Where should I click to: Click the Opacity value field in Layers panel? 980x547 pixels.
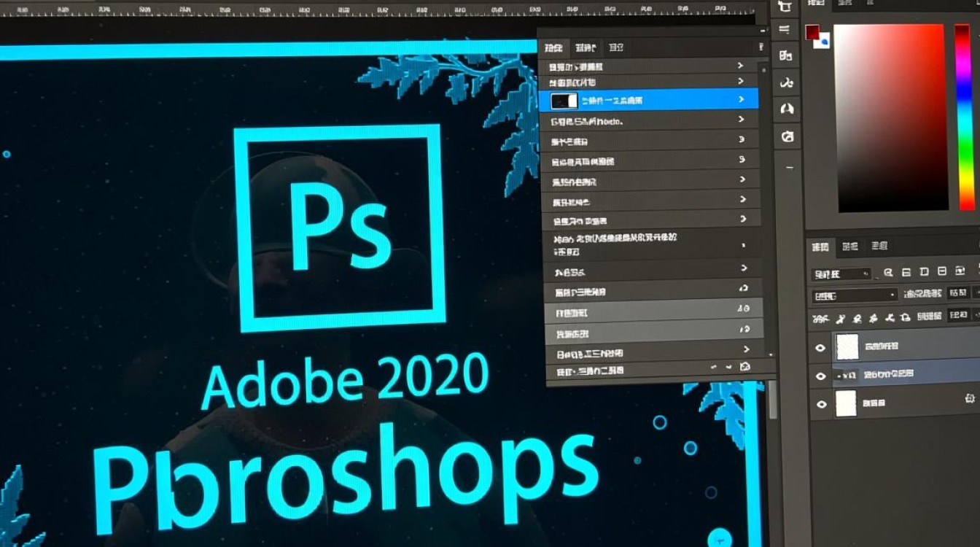point(957,293)
